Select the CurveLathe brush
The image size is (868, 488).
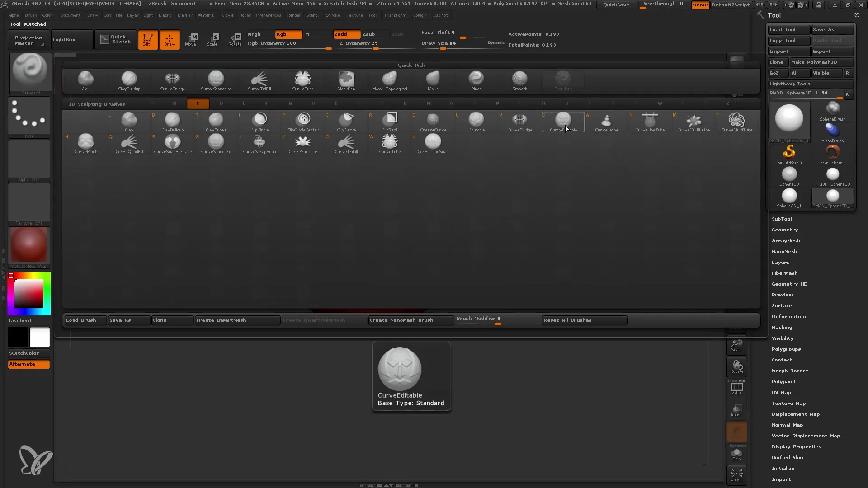607,122
